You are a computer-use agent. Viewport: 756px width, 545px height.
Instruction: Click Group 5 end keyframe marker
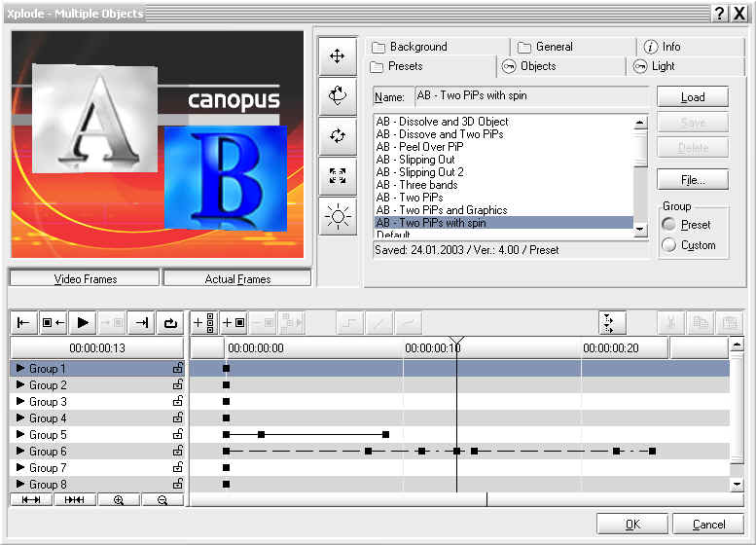pyautogui.click(x=385, y=434)
